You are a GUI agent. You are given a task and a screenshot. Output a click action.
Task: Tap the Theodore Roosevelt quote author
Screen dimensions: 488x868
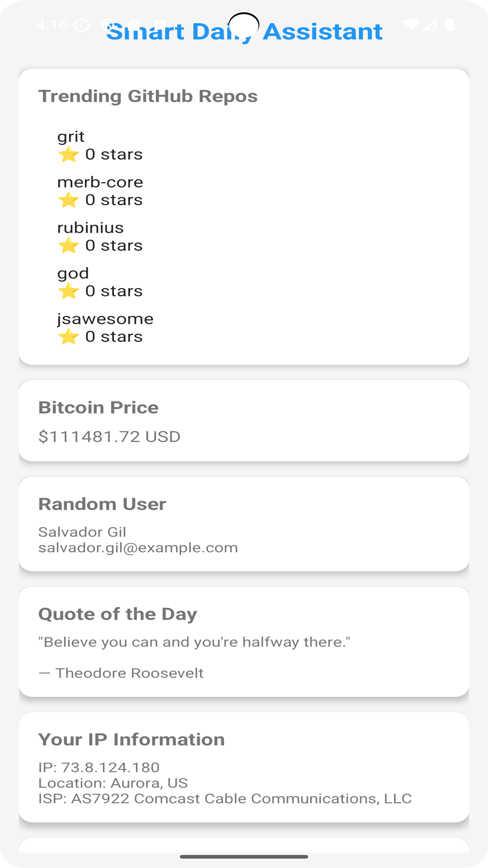coord(129,673)
